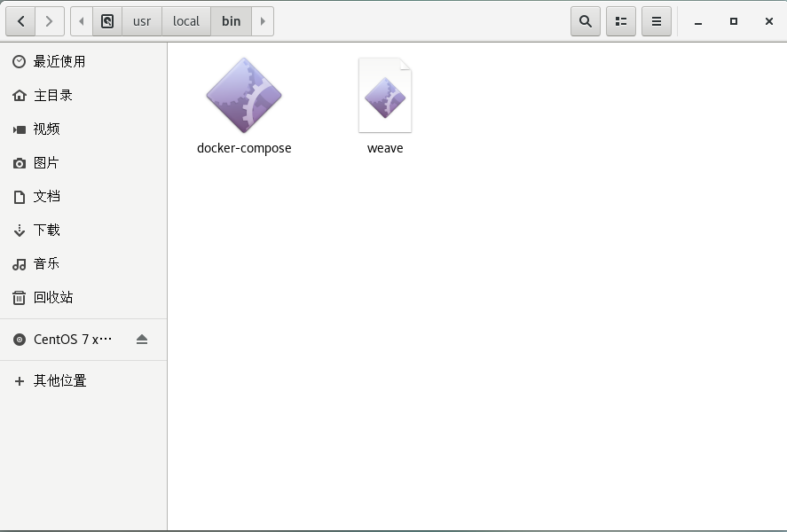The height and width of the screenshot is (532, 787).
Task: Go to 主目录 home folder
Action: tap(83, 95)
